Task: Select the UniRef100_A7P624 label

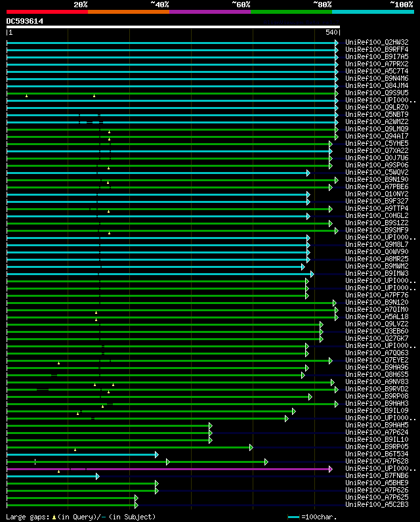Action: (x=377, y=432)
